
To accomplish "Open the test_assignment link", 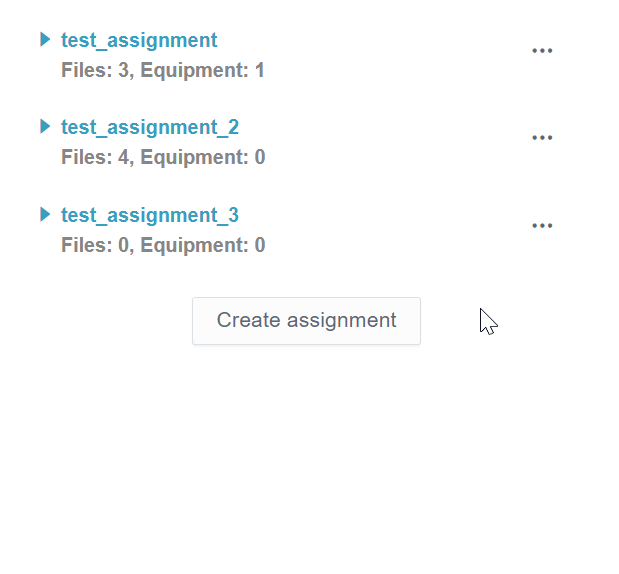I will coord(139,41).
